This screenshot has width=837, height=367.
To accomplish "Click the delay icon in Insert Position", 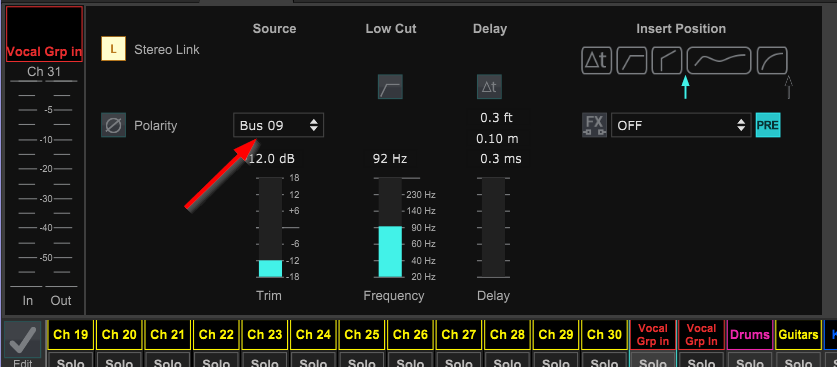I will 596,60.
